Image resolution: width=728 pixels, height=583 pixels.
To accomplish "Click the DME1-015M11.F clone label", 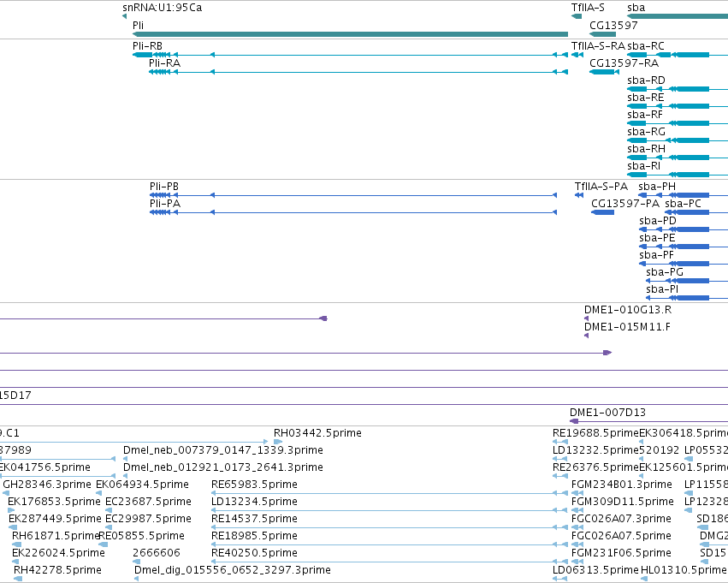I will click(x=627, y=326).
